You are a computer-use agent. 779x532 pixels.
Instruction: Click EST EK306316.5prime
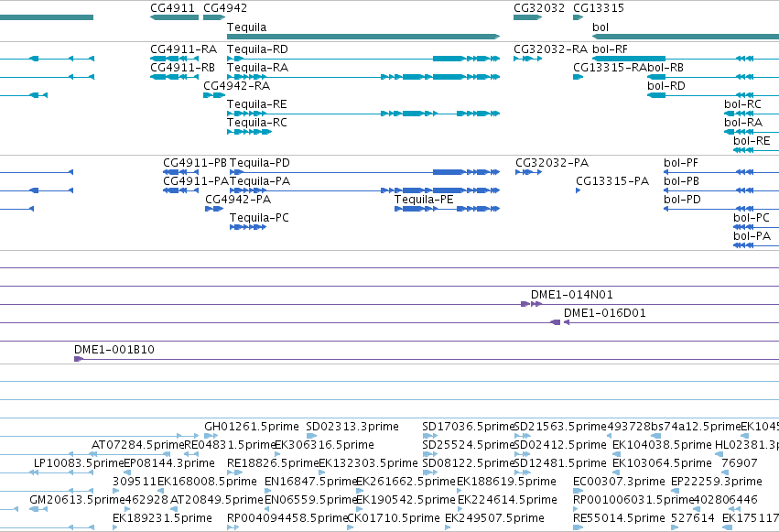[x=324, y=445]
